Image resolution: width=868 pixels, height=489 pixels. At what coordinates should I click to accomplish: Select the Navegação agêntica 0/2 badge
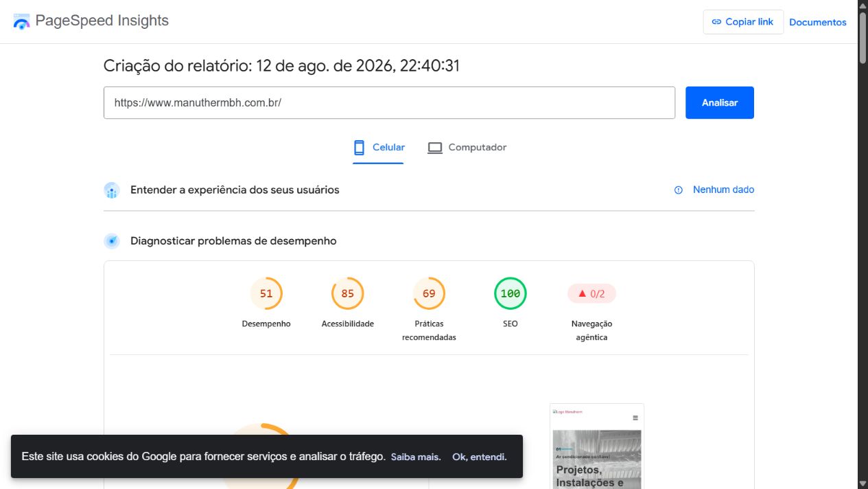tap(591, 293)
